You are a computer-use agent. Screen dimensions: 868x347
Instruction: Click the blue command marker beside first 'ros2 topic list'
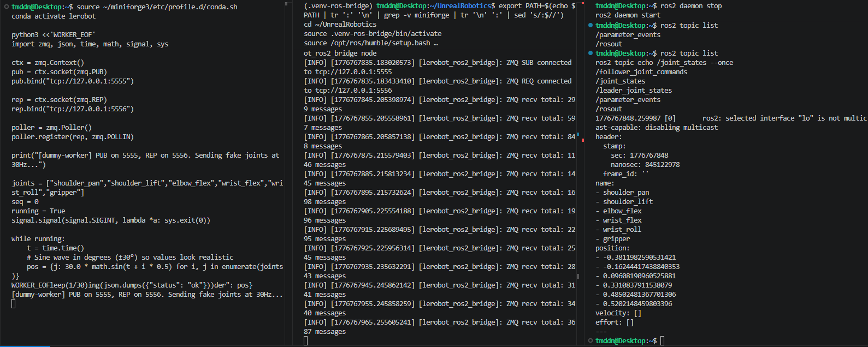(591, 25)
